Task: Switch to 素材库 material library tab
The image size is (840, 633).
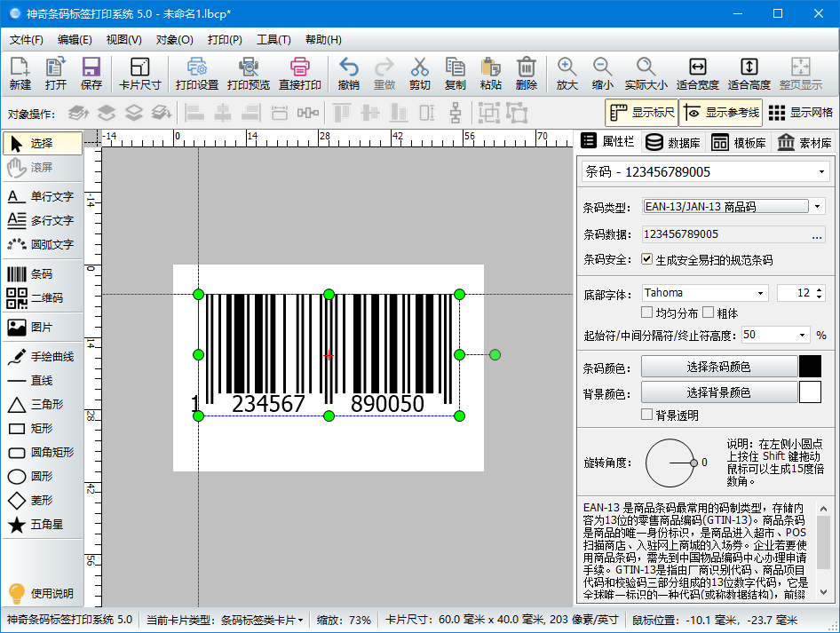Action: pyautogui.click(x=804, y=142)
